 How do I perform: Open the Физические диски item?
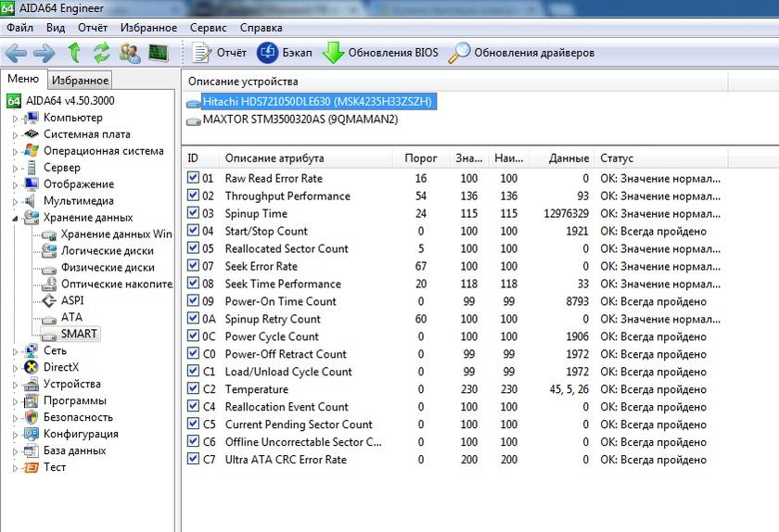coord(108,267)
